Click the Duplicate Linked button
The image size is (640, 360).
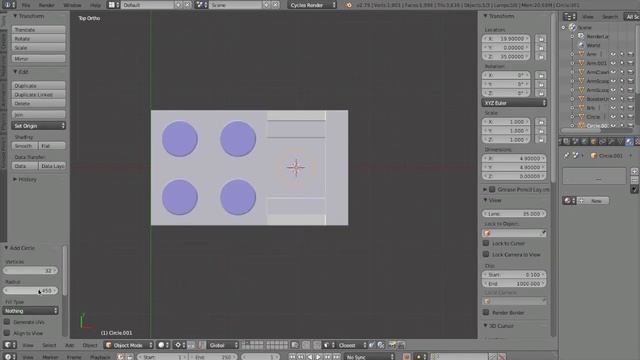(39, 95)
